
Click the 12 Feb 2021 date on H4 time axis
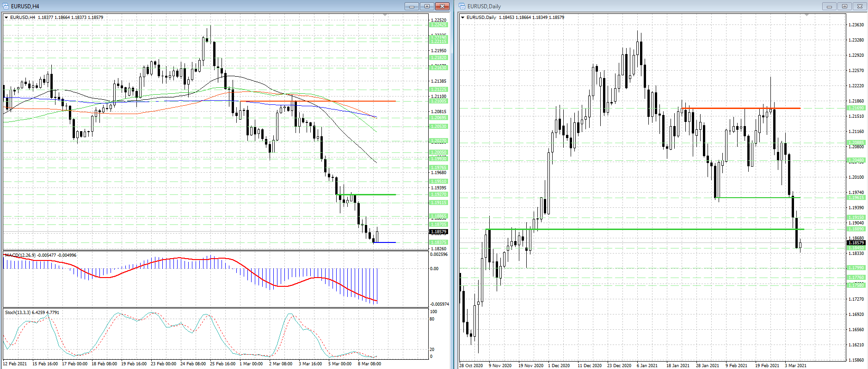[15, 364]
